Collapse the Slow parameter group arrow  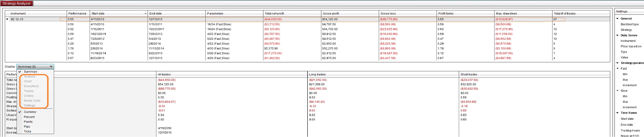coord(618,91)
